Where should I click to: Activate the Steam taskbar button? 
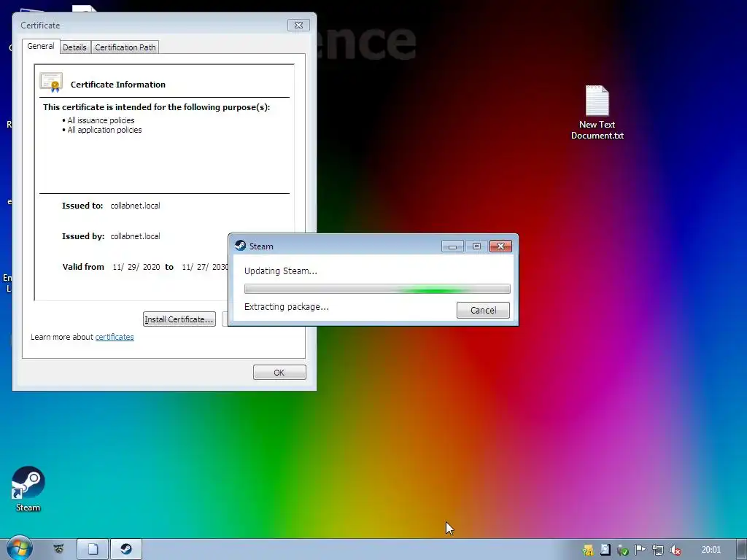pos(126,550)
